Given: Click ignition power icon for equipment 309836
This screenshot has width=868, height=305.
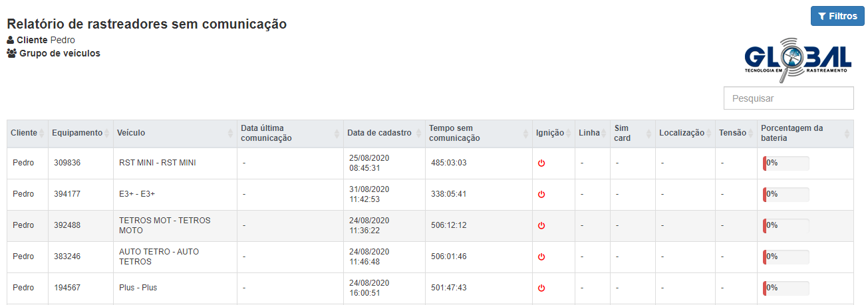Looking at the screenshot, I should click(x=541, y=163).
